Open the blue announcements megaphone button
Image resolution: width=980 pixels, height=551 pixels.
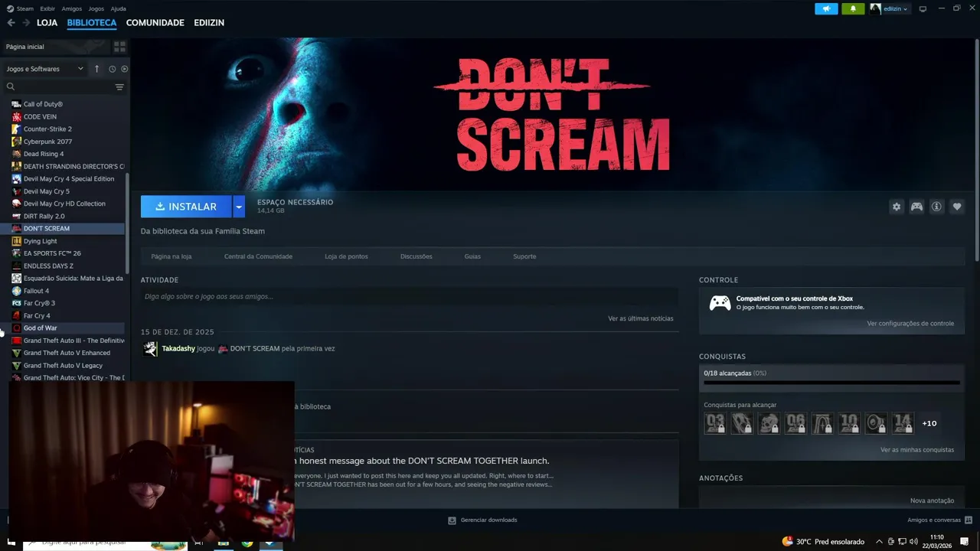click(826, 8)
